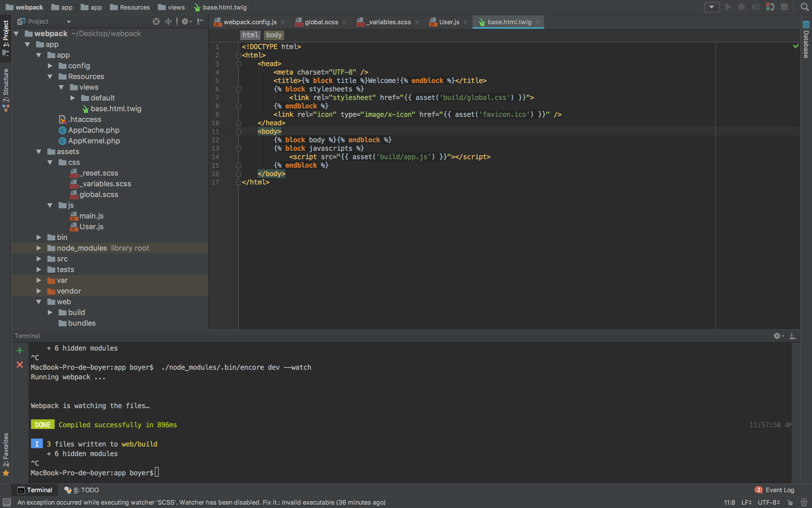Click the body breadcrumb
This screenshot has width=812, height=508.
click(274, 35)
